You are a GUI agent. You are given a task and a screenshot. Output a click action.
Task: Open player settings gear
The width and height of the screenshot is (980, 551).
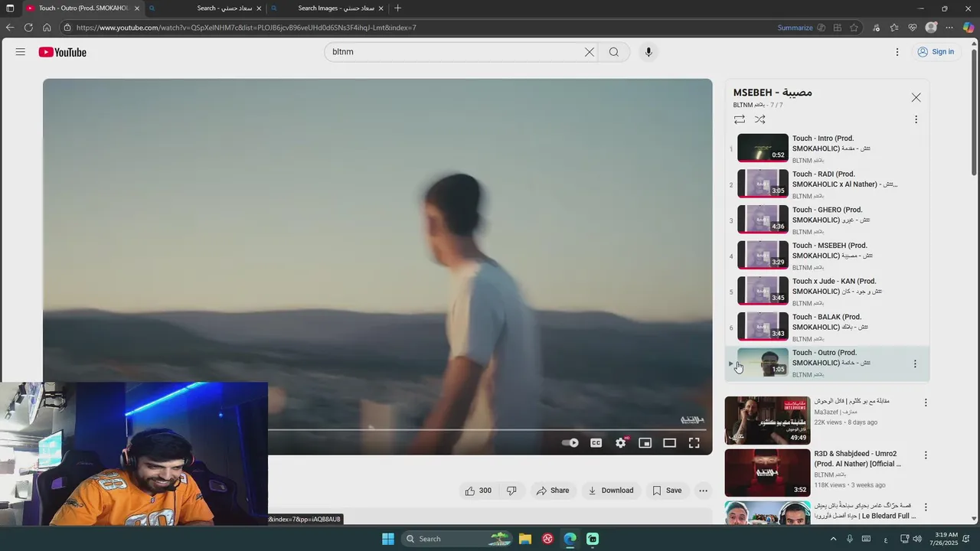coord(621,443)
